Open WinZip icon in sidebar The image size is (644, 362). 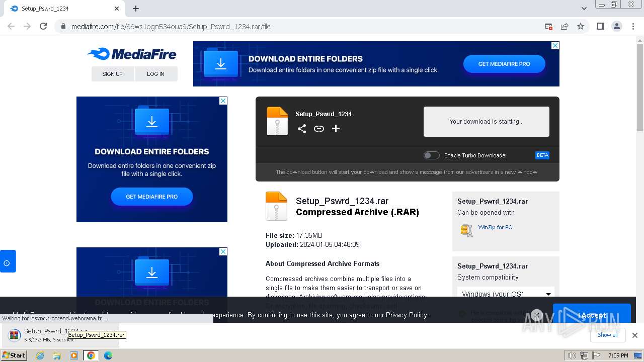point(467,230)
